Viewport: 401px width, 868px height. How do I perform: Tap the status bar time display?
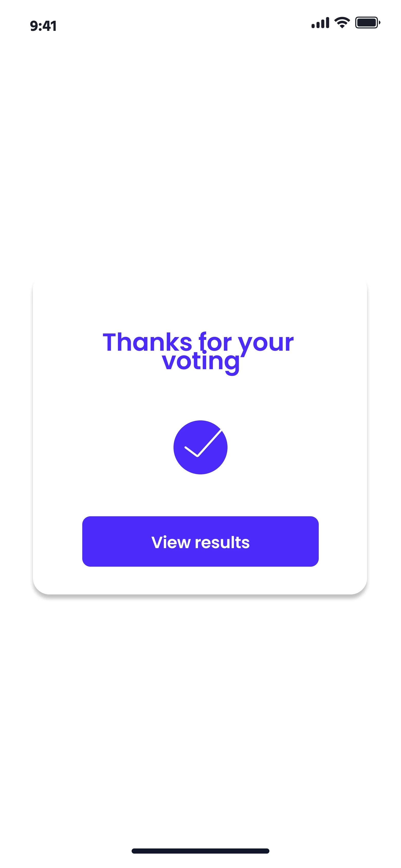click(43, 26)
